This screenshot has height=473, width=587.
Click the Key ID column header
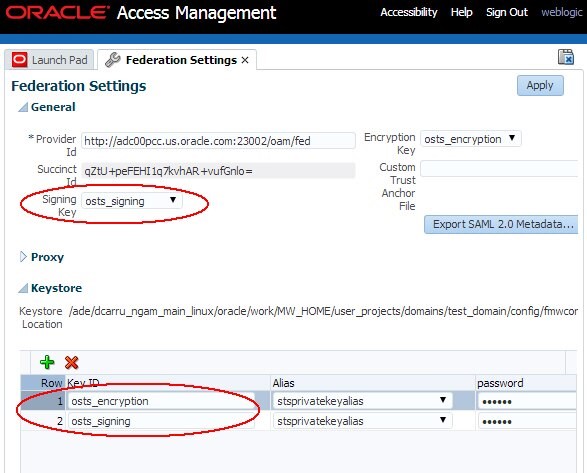(x=168, y=383)
